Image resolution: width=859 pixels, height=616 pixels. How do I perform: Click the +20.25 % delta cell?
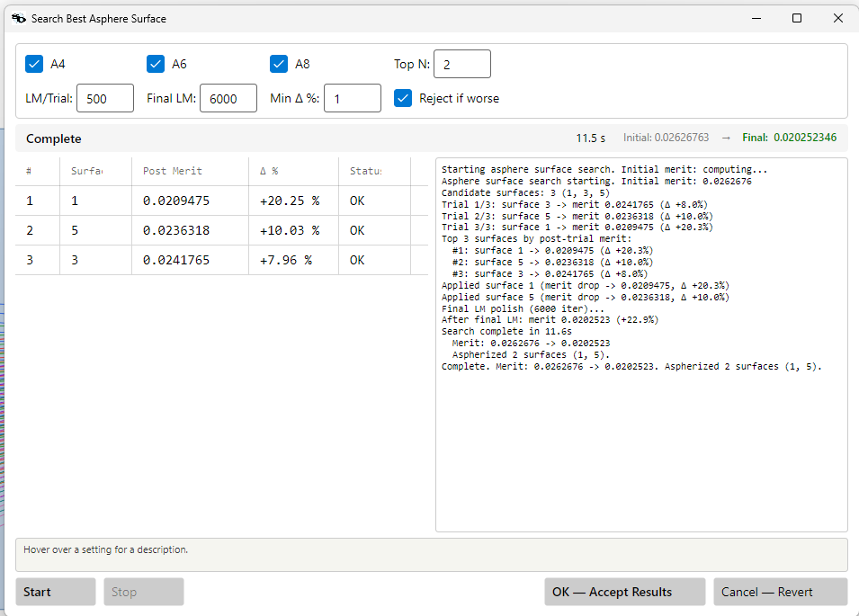293,201
